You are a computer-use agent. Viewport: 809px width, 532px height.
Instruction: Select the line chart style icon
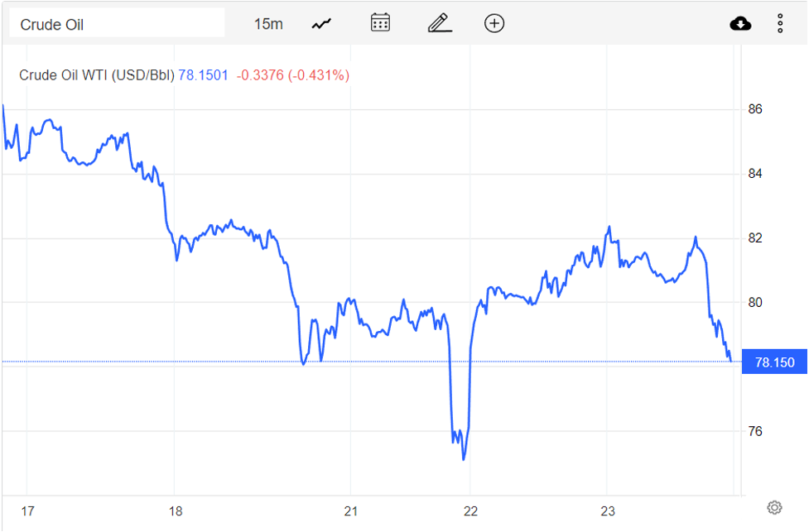(x=320, y=23)
